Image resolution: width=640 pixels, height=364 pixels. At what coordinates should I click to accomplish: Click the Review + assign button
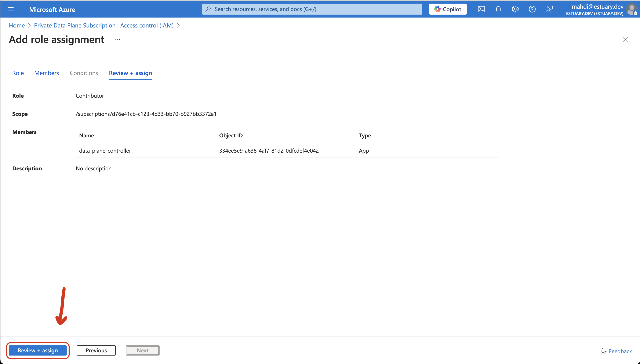pyautogui.click(x=38, y=350)
